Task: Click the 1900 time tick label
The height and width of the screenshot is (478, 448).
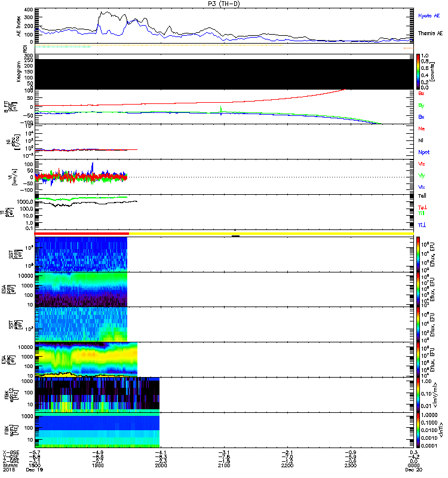Action: coord(97,465)
